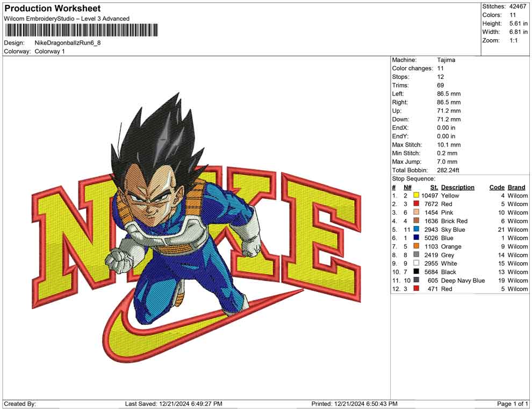Click the 'Stop Sequence:' label
The image size is (532, 409).
click(x=413, y=179)
